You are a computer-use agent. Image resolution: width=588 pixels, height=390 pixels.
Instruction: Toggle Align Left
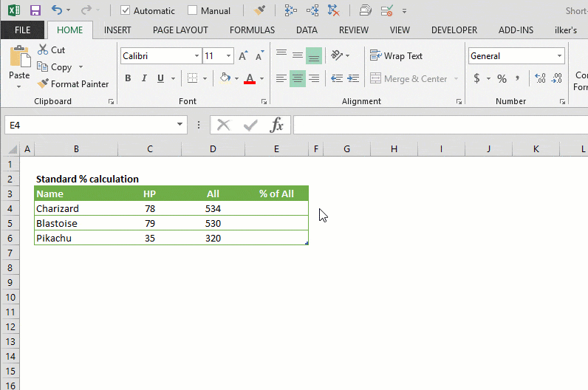click(x=281, y=78)
